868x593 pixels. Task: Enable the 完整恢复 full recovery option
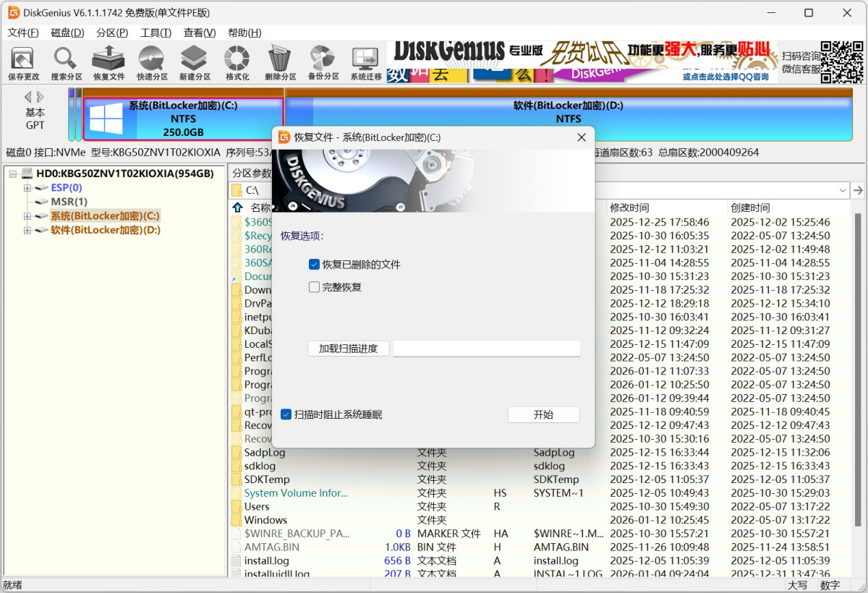(314, 287)
